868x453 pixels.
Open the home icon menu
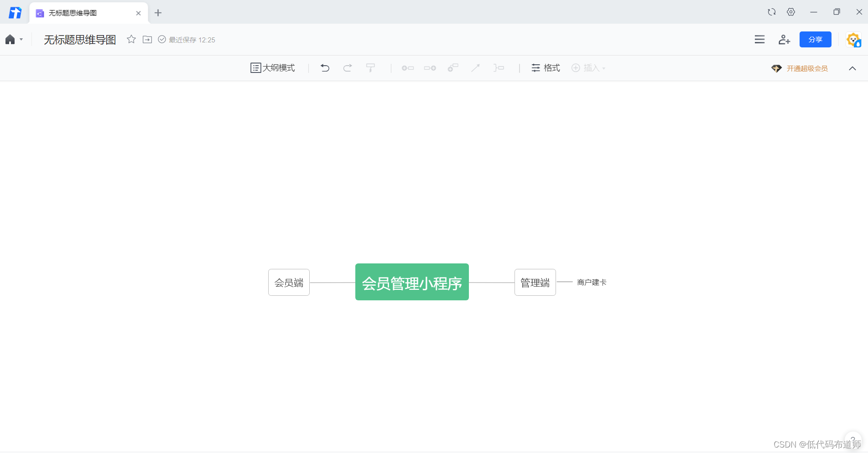coord(10,40)
